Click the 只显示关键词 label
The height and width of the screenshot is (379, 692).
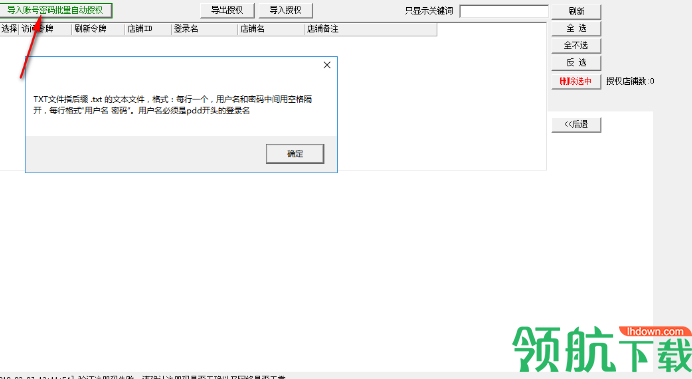pos(429,11)
